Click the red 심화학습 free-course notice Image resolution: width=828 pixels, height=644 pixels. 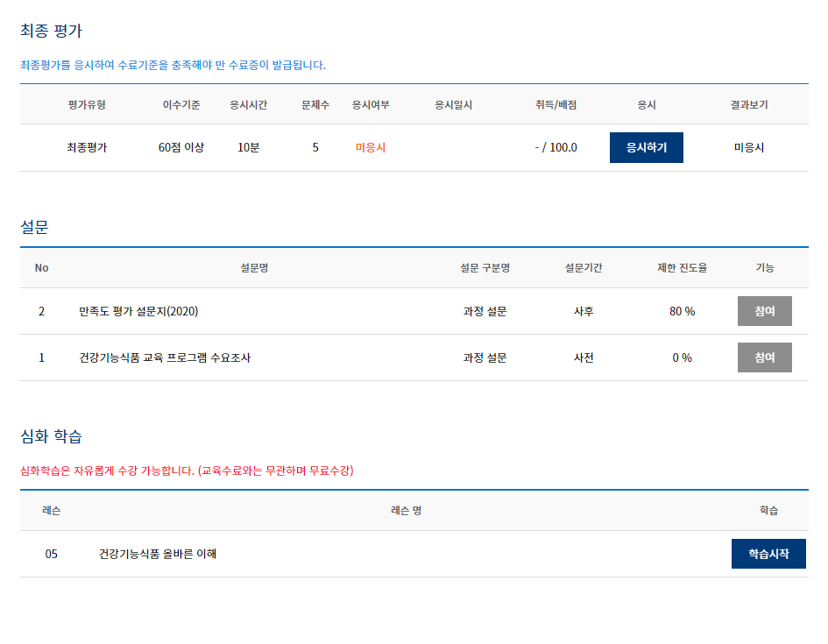tap(187, 471)
